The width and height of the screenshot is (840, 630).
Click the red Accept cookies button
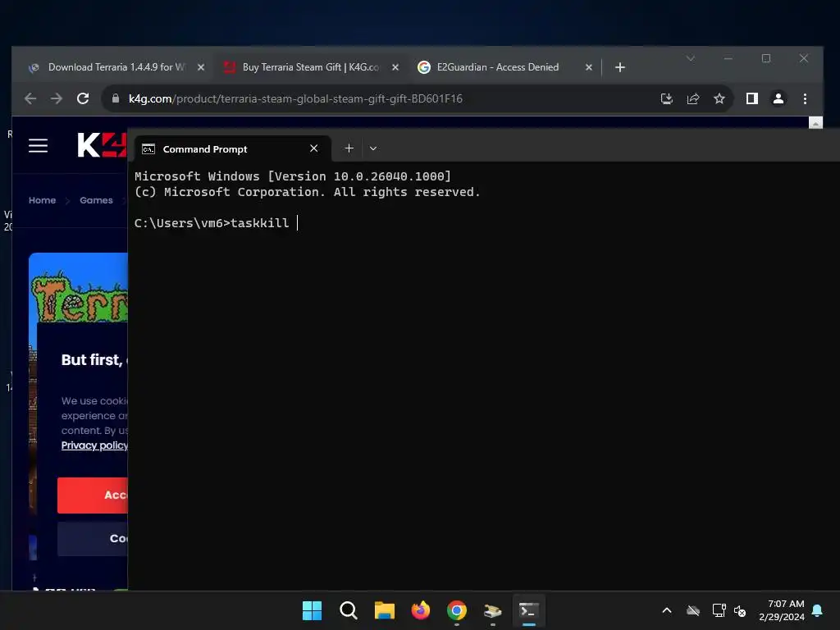(93, 495)
